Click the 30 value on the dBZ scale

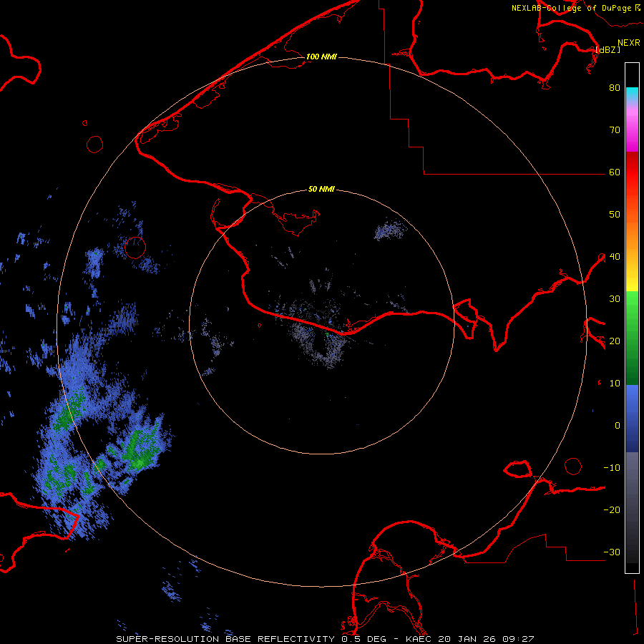pos(615,299)
